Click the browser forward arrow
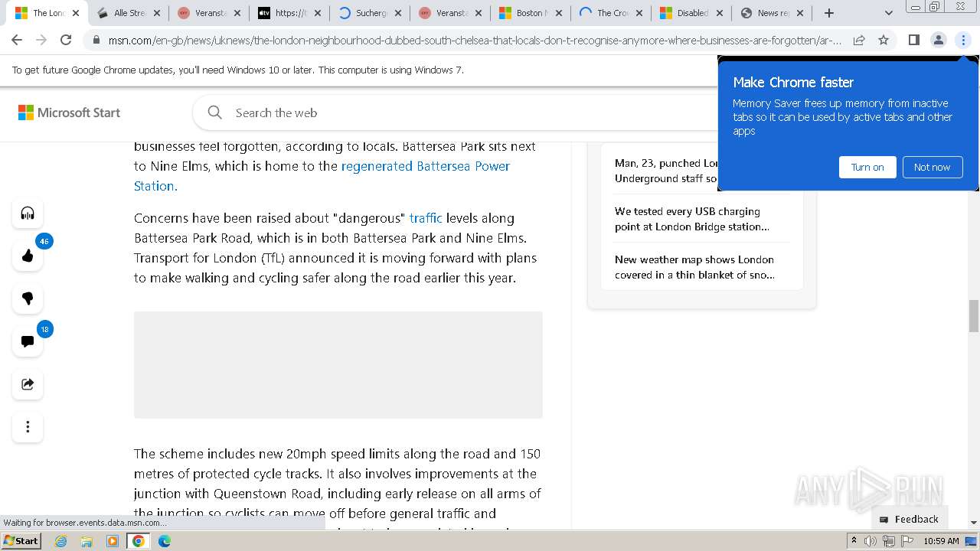Viewport: 980px width, 551px height. 41,40
